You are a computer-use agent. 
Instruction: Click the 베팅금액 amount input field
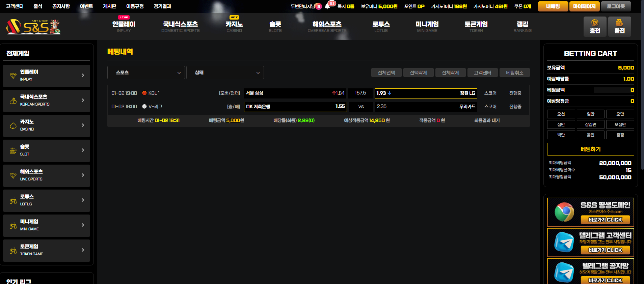click(614, 90)
